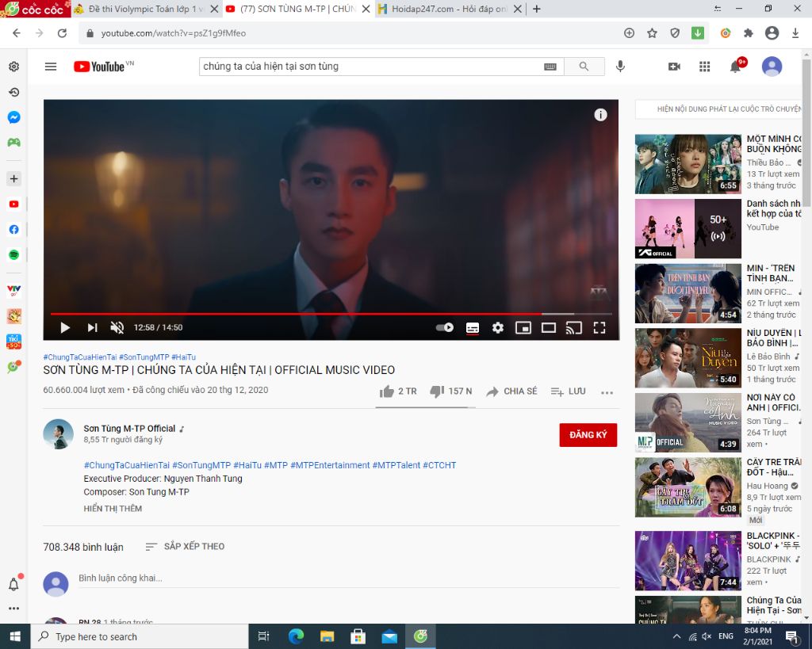Skip to the next video
This screenshot has height=649, width=812.
92,327
